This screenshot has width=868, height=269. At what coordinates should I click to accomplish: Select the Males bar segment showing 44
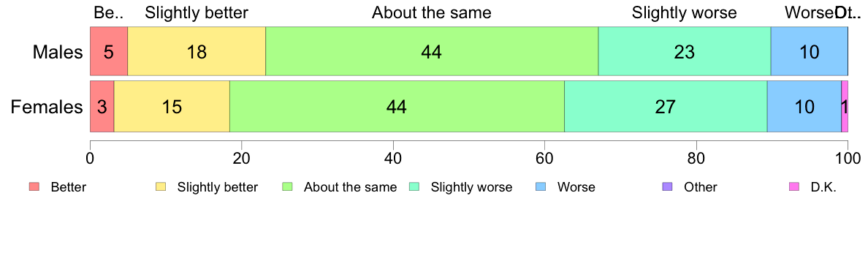coord(432,51)
